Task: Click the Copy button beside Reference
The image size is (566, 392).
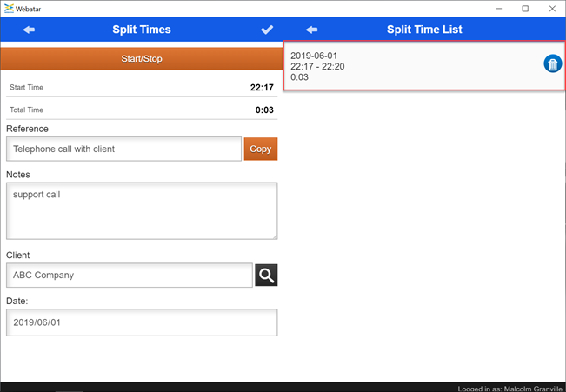Action: tap(260, 149)
